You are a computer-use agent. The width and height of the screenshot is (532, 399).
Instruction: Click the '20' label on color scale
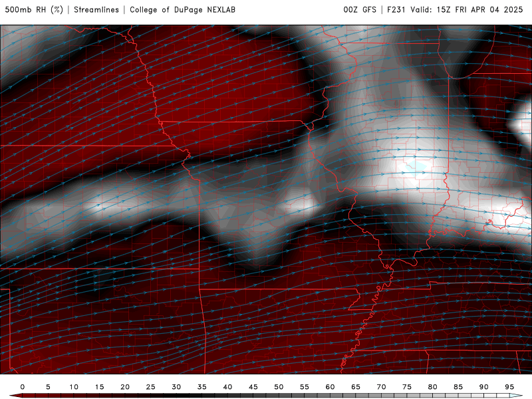click(125, 387)
